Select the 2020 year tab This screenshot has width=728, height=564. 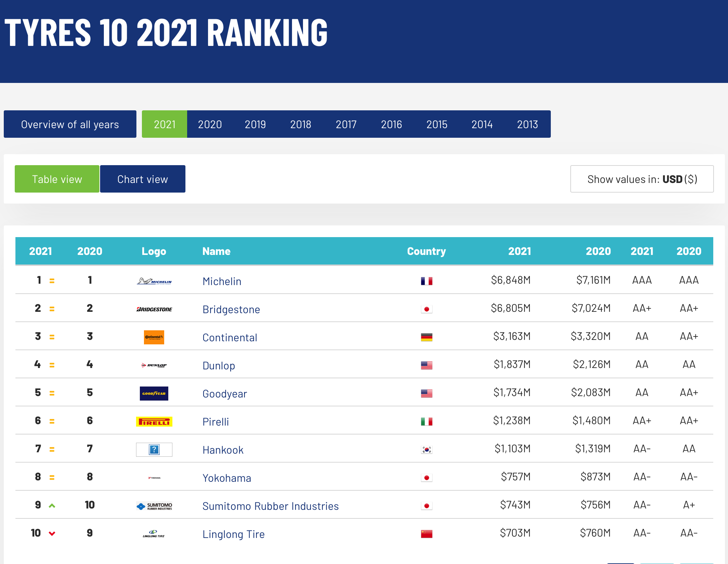pyautogui.click(x=210, y=124)
